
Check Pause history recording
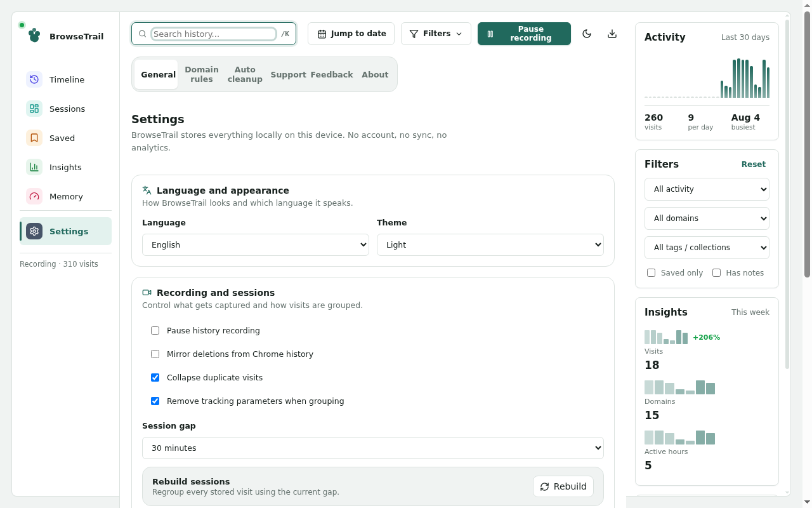[155, 330]
